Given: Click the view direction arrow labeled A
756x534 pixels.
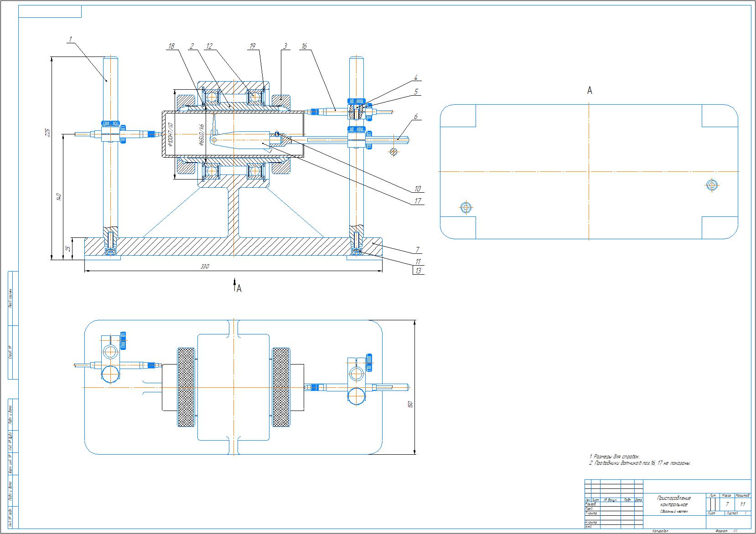Looking at the screenshot, I should coord(235,285).
